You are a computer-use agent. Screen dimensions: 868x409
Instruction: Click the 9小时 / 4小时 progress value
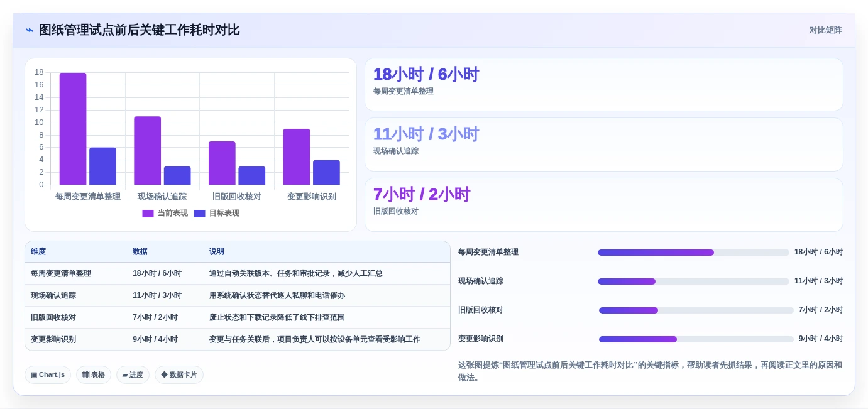(x=821, y=339)
